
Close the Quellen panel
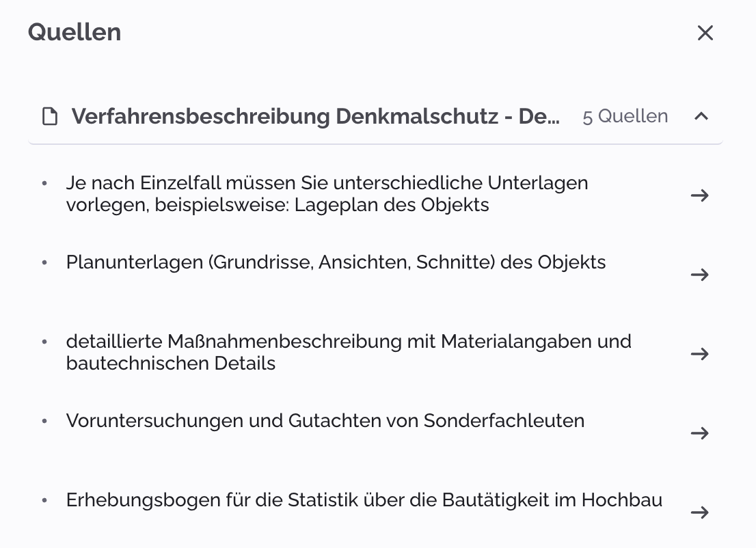click(x=705, y=32)
